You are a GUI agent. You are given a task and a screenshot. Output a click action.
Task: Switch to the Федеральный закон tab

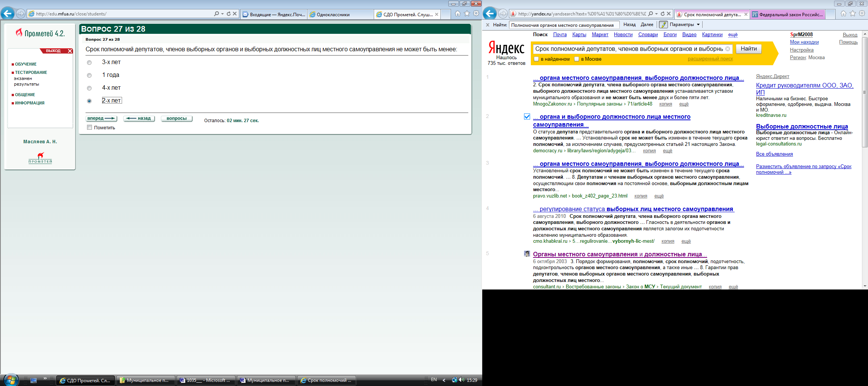tap(788, 14)
